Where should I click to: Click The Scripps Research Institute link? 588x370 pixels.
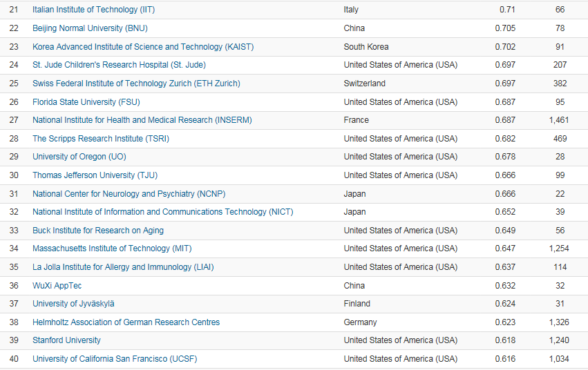(x=100, y=139)
